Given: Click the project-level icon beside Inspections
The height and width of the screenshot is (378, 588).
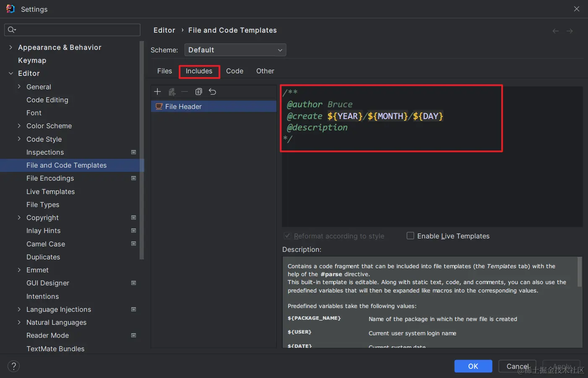Looking at the screenshot, I should [134, 152].
